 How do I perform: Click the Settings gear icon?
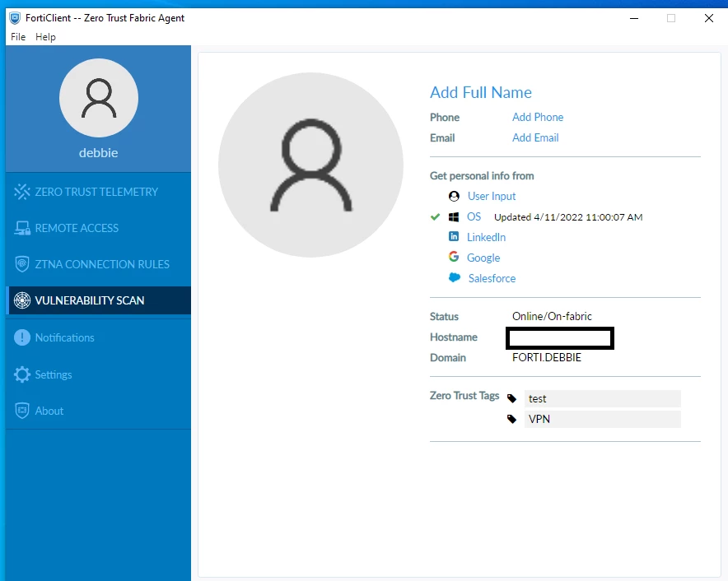pos(21,374)
